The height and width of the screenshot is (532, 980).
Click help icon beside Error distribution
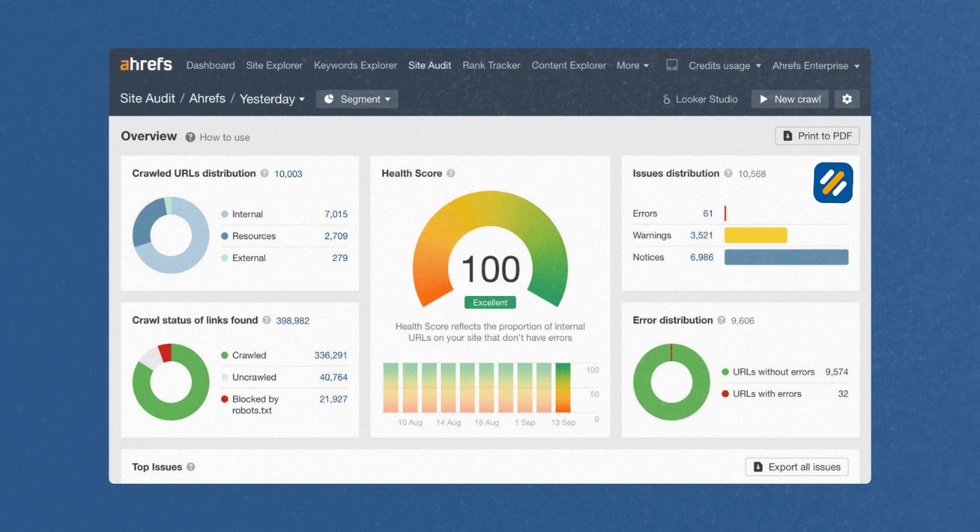pos(722,321)
